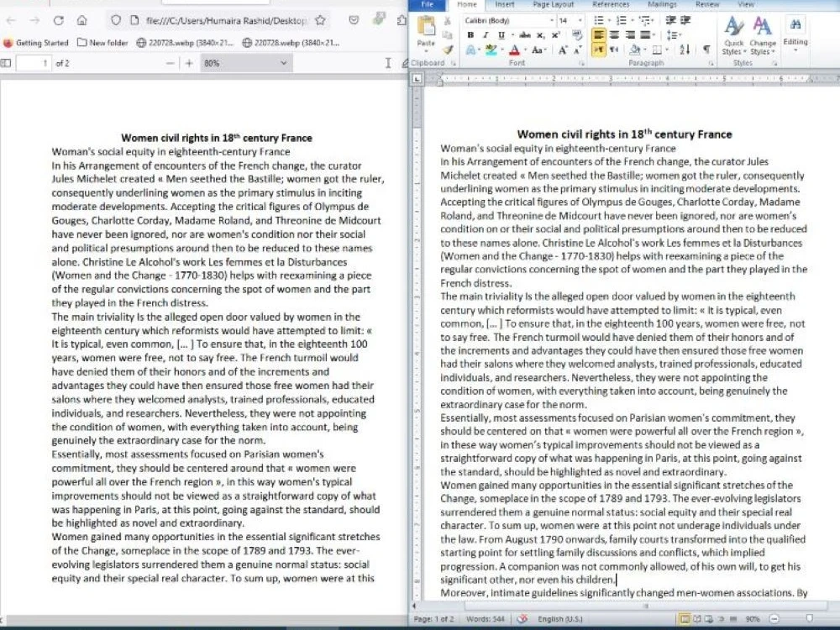
Task: Switch to Print Layout view
Action: [x=684, y=619]
